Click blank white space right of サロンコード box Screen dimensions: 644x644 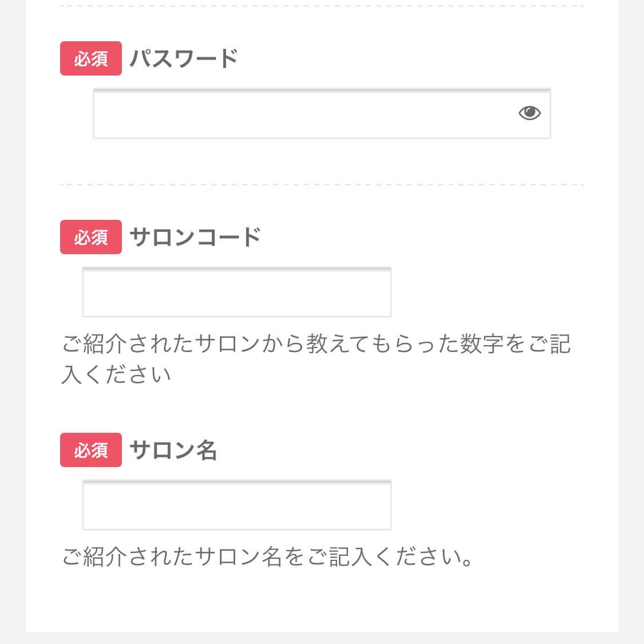[x=488, y=292]
